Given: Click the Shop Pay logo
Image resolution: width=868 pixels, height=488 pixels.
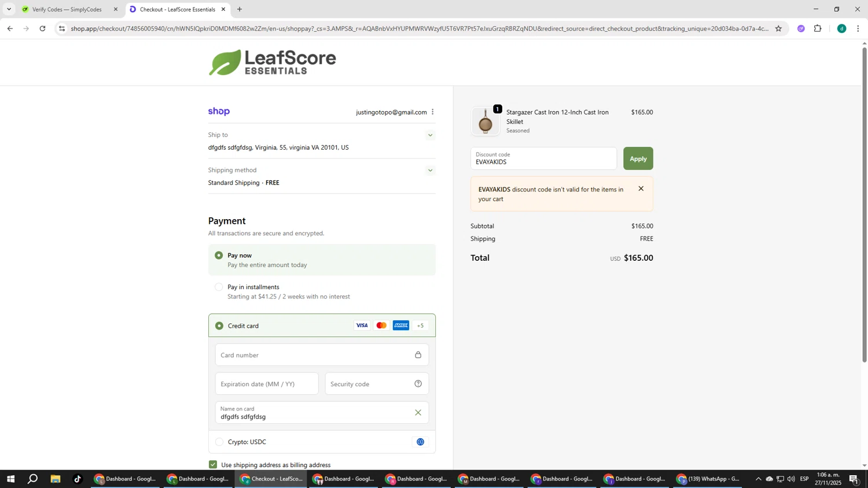Looking at the screenshot, I should (x=219, y=112).
